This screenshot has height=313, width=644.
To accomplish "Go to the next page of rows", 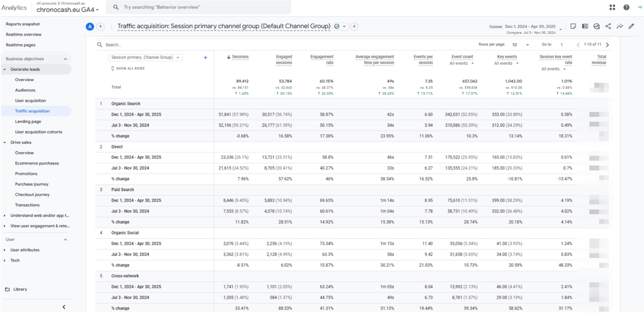I will [x=607, y=45].
